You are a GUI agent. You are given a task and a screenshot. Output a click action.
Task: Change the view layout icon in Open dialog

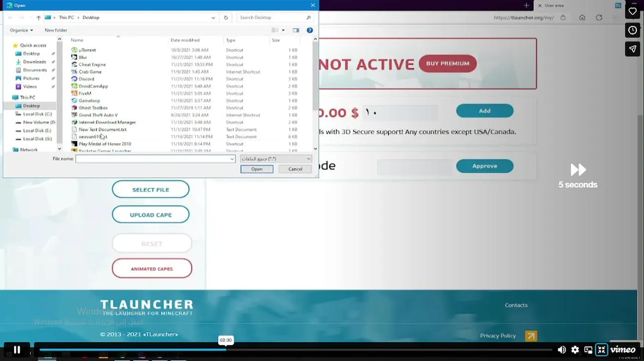point(275,30)
